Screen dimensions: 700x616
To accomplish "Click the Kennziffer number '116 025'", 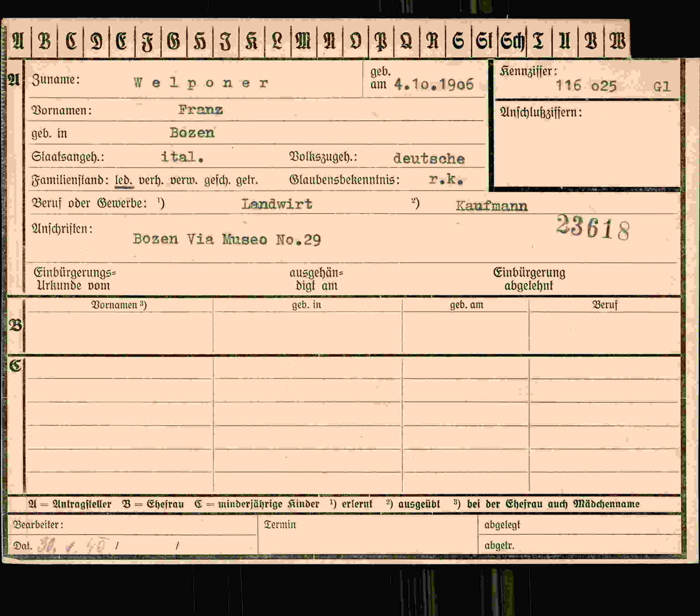I will click(586, 86).
